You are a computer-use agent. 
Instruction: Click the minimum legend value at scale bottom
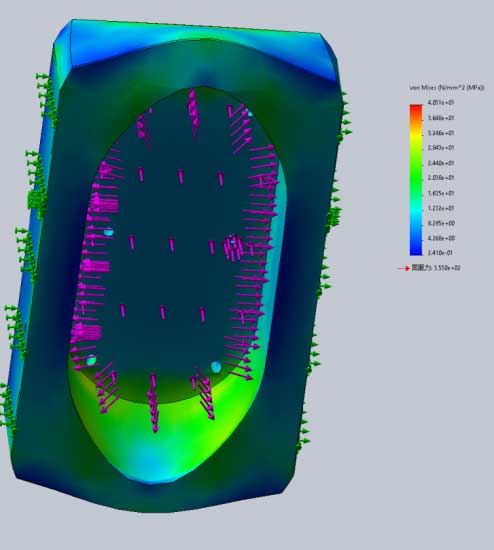point(440,253)
